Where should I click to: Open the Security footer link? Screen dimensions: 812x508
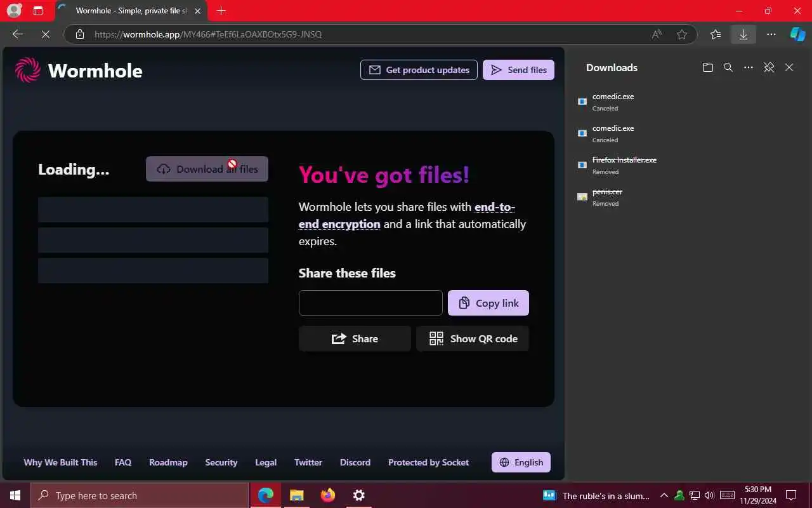point(221,462)
